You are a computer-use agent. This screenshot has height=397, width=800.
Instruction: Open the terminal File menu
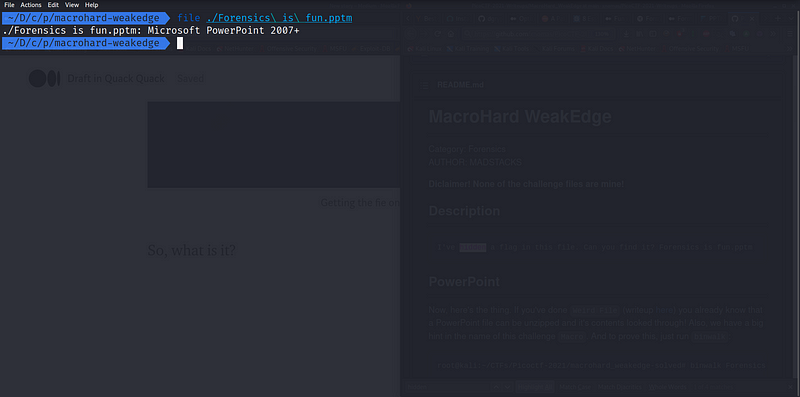click(x=9, y=5)
